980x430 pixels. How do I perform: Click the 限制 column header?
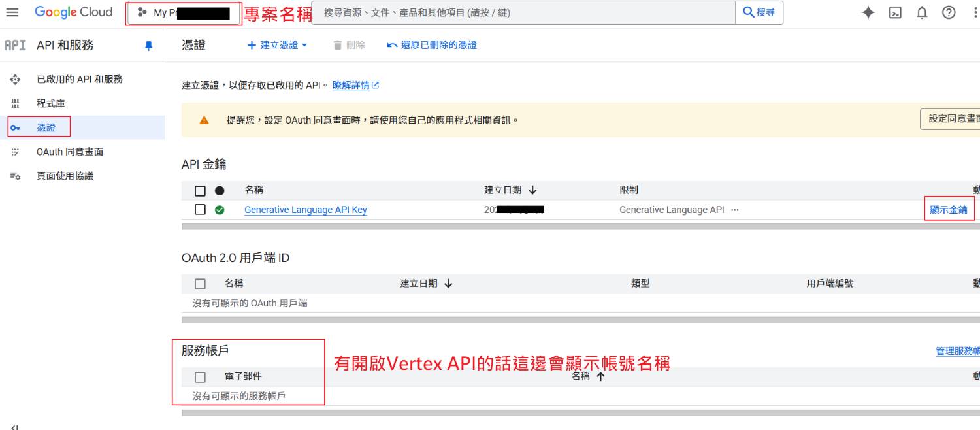629,190
